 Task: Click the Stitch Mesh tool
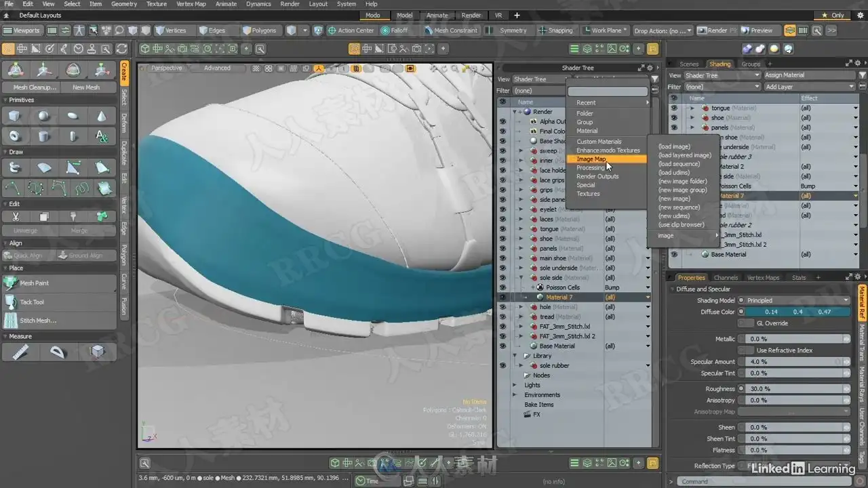(x=37, y=321)
